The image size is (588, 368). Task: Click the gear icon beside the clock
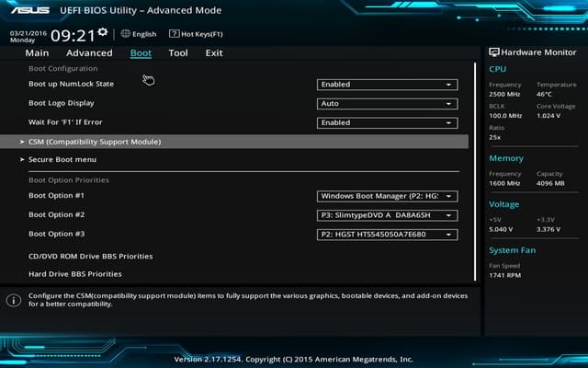[102, 32]
